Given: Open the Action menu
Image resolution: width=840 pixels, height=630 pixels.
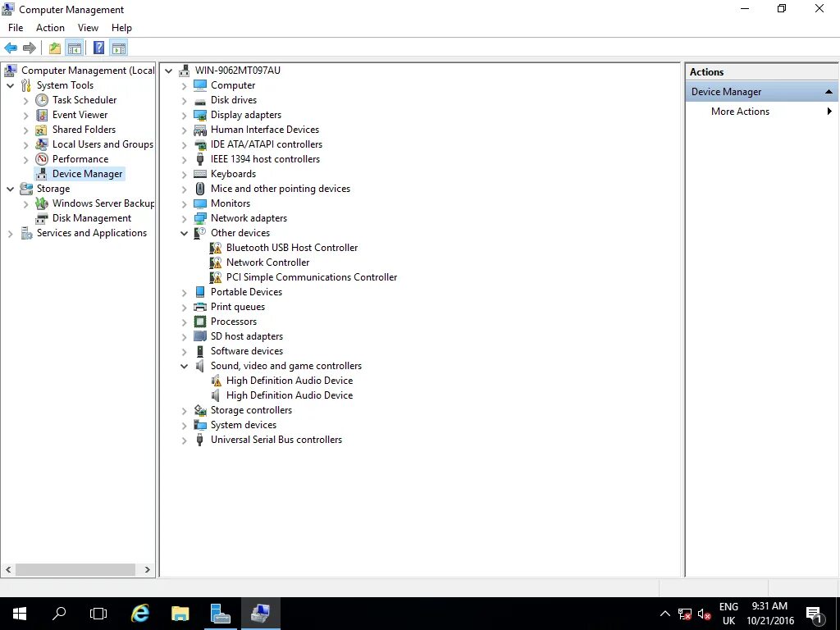Looking at the screenshot, I should [50, 28].
